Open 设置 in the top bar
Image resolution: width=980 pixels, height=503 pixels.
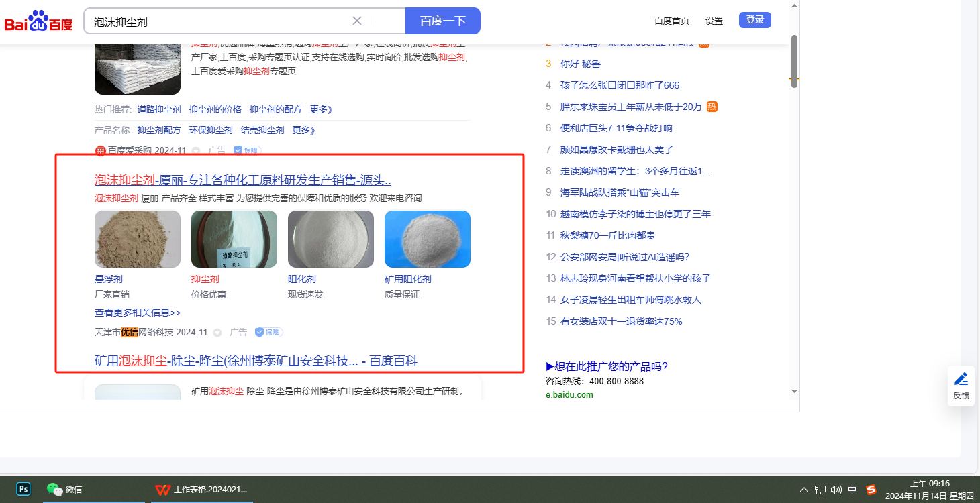[714, 21]
